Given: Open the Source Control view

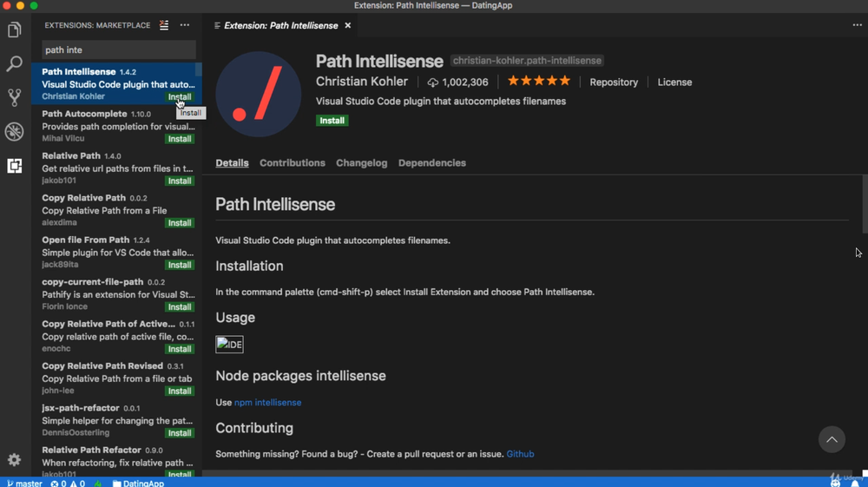Looking at the screenshot, I should click(15, 97).
